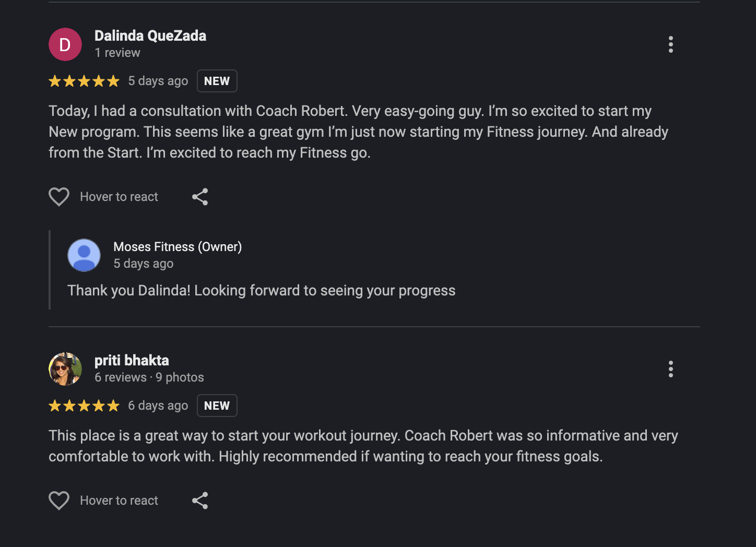The width and height of the screenshot is (756, 547).
Task: Click the 'Moses Fitness (Owner)' name
Action: (x=178, y=247)
